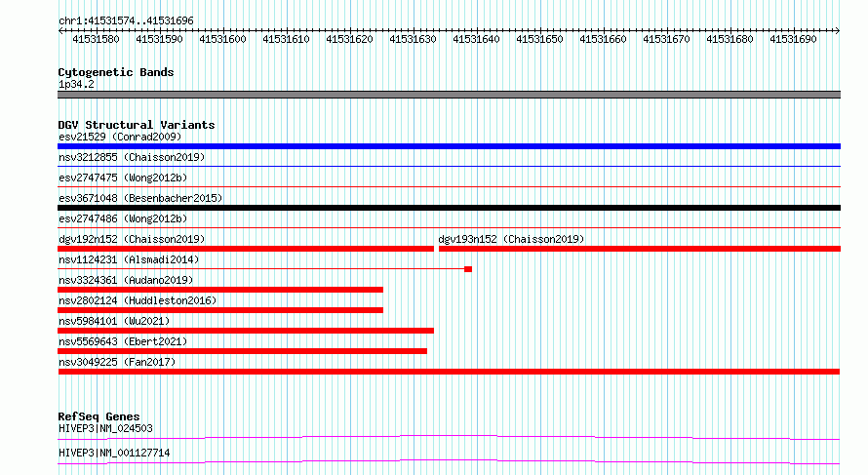Click the red dgv192n152 variant bar
Screen dimensions: 868x475
(246, 249)
